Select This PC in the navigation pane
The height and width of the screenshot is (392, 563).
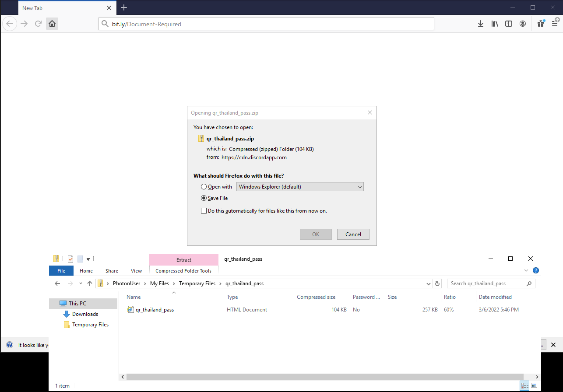point(83,303)
